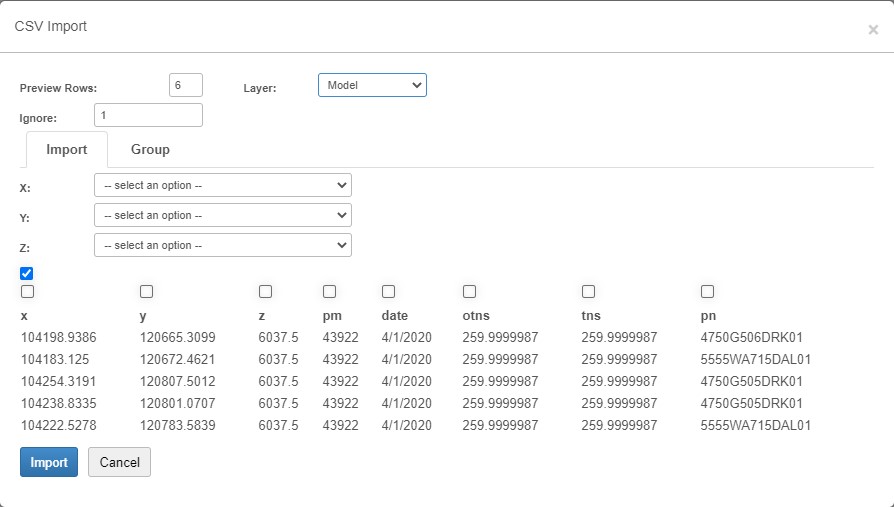Image resolution: width=894 pixels, height=507 pixels.
Task: Close the CSV Import dialog
Action: (x=872, y=30)
